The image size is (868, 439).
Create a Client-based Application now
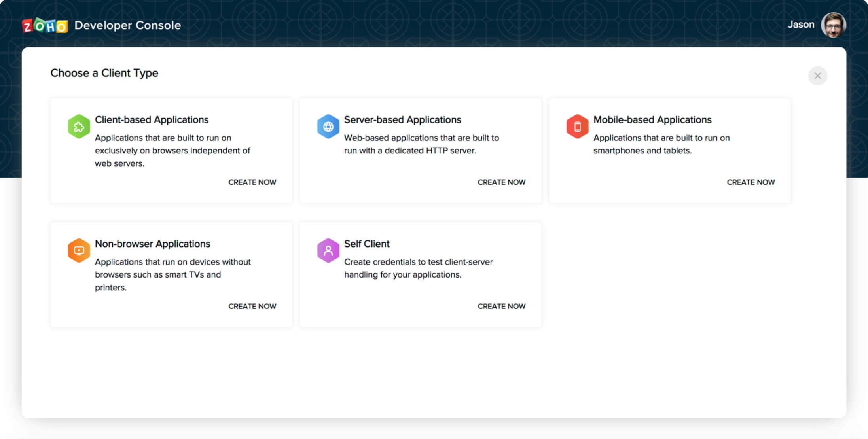(252, 182)
